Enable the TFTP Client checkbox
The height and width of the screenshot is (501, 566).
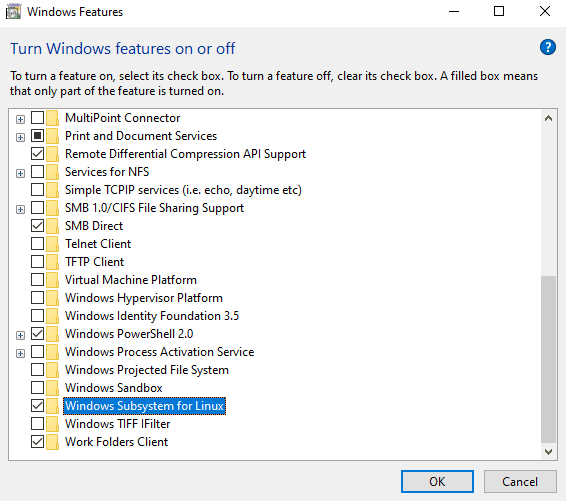(38, 262)
